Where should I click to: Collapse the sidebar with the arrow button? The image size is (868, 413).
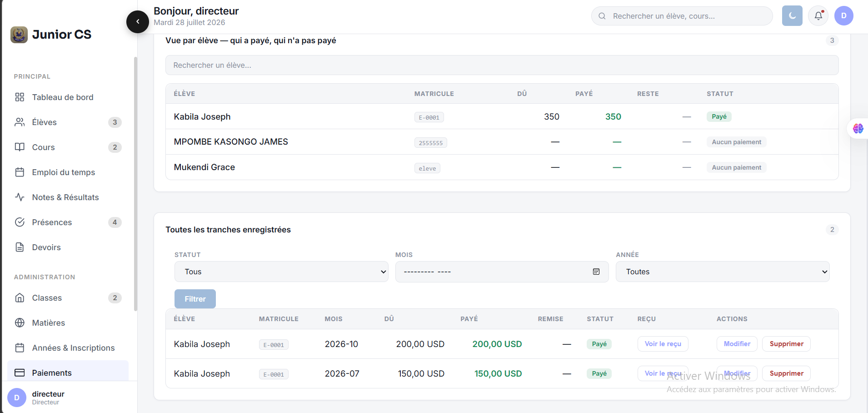coord(138,21)
